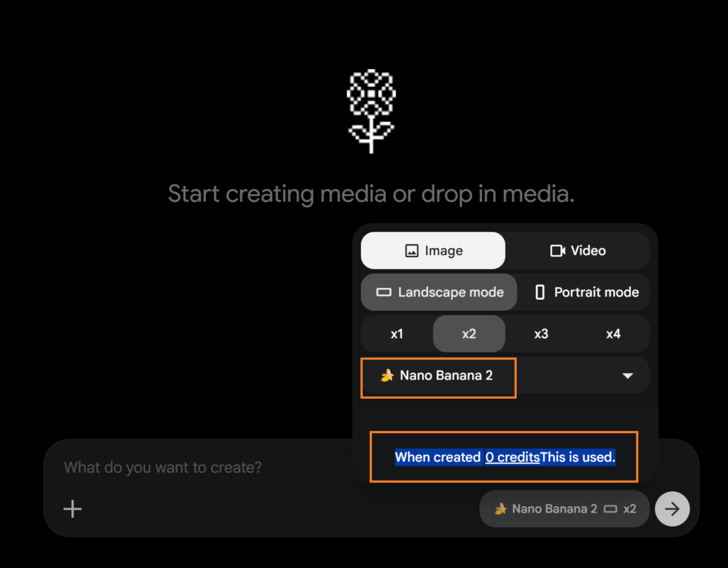Choose x3 output count
Screen dimensions: 728x568
click(x=541, y=333)
